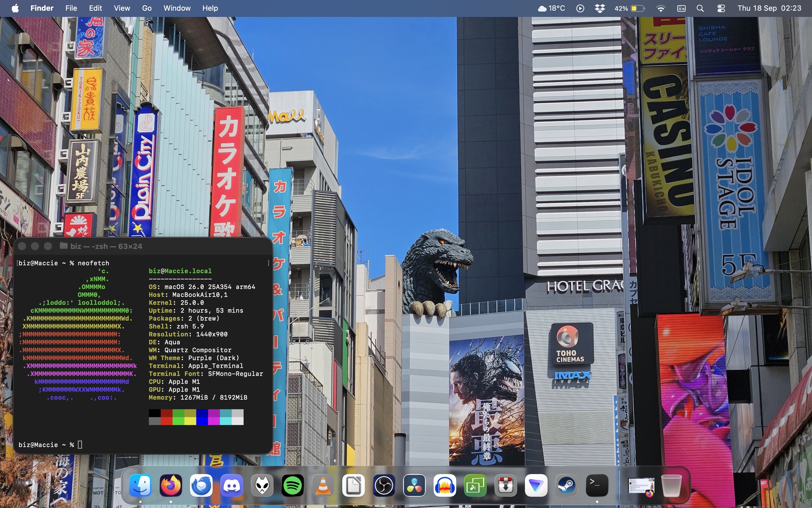Click the Terminal title folder proxy icon
Viewport: 812px width, 508px height.
[64, 246]
